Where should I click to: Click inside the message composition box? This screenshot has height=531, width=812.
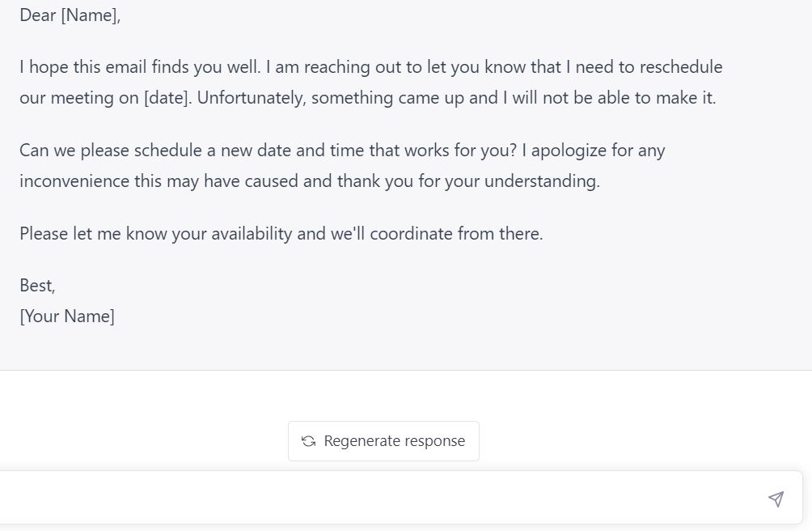click(364, 496)
